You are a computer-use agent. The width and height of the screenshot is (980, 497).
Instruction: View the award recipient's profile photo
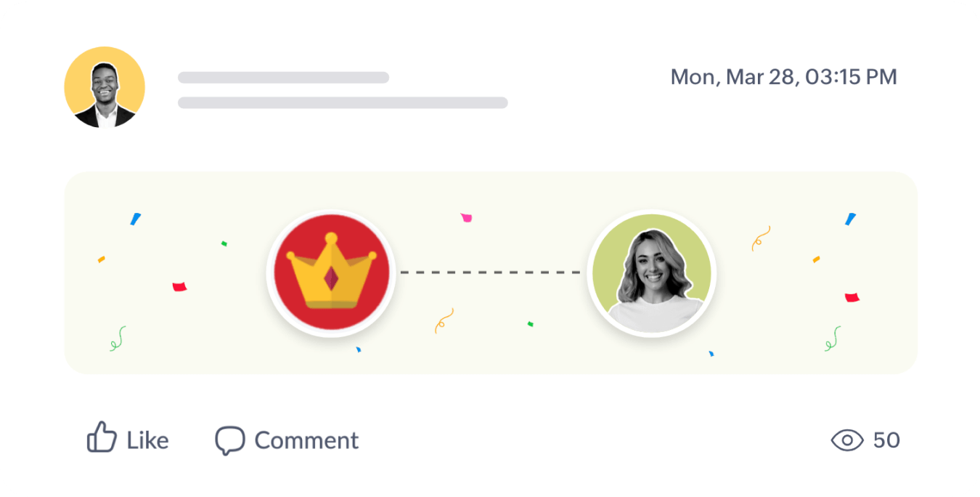tap(651, 274)
